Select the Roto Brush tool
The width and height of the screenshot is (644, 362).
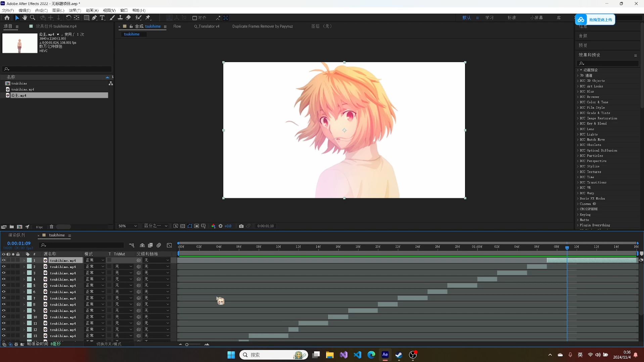tap(138, 18)
